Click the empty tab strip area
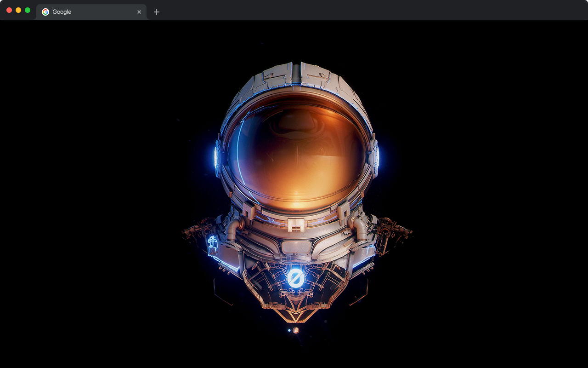 click(x=367, y=11)
